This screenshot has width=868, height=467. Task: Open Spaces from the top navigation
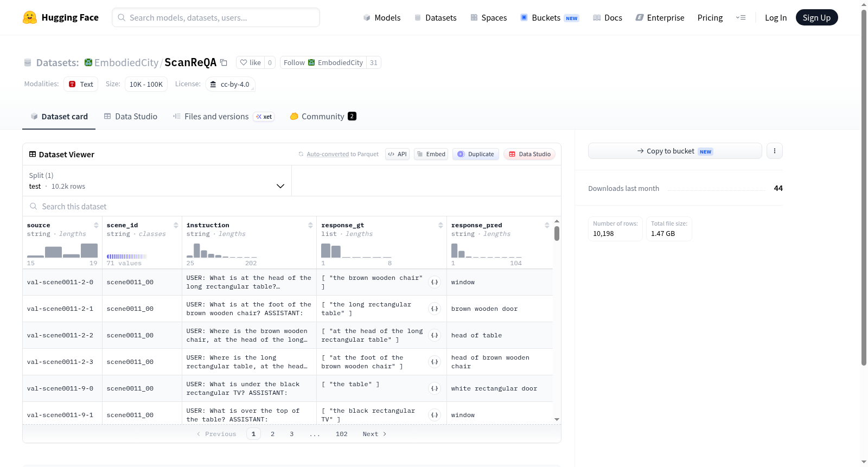pyautogui.click(x=488, y=17)
